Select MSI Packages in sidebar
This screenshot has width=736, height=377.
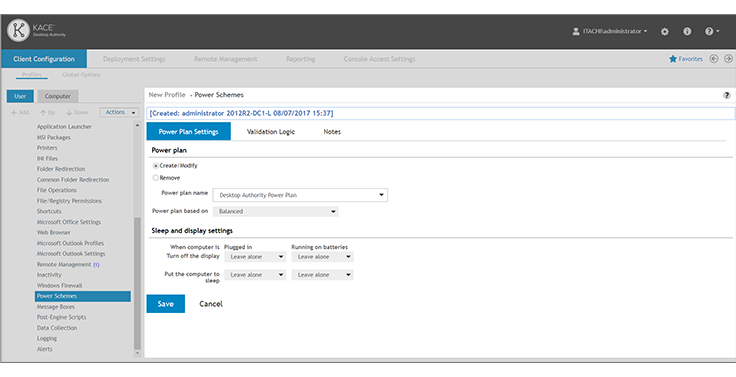[x=54, y=138]
